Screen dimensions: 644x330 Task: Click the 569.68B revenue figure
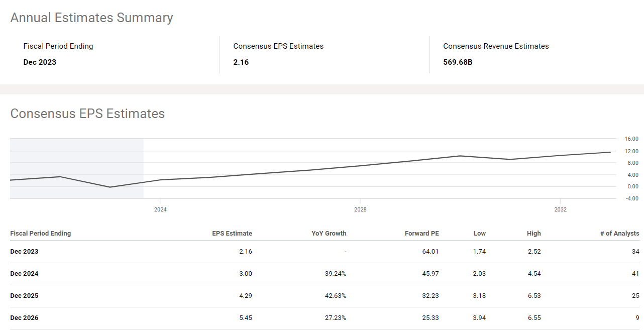click(457, 62)
